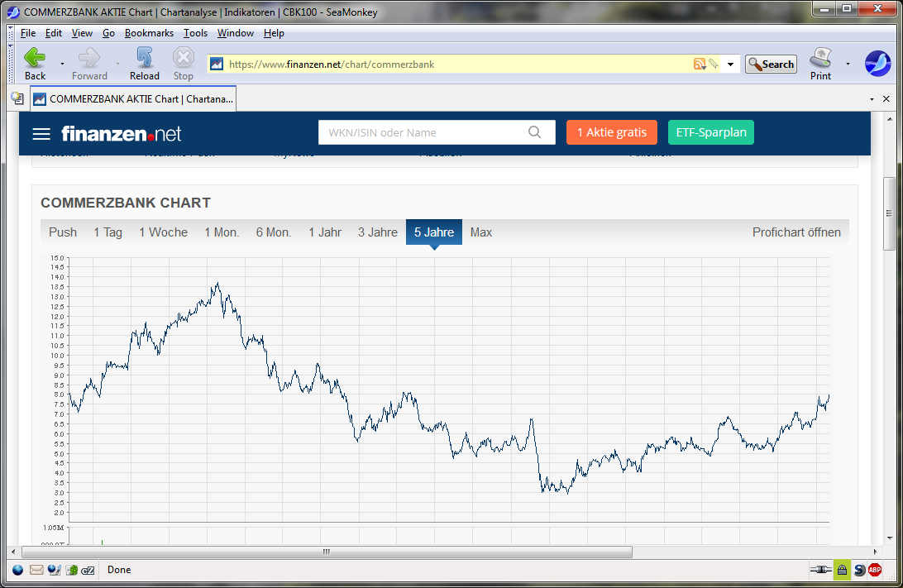This screenshot has width=903, height=588.
Task: Open the Print options dropdown arrow
Action: (848, 64)
